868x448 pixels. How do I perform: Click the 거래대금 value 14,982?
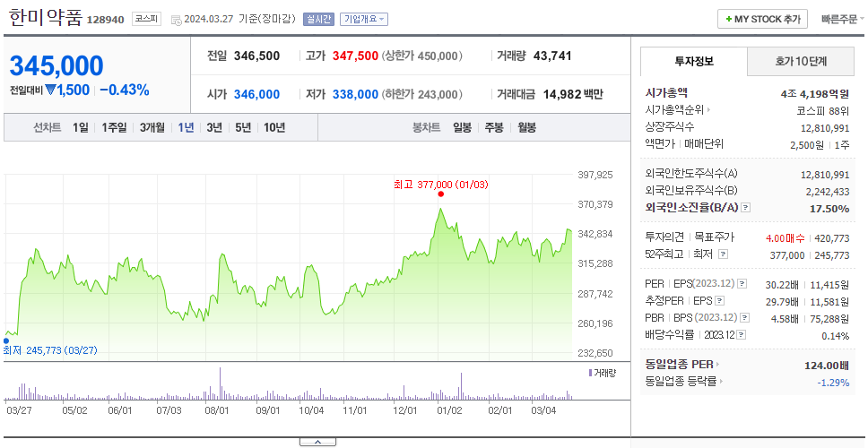[x=561, y=95]
